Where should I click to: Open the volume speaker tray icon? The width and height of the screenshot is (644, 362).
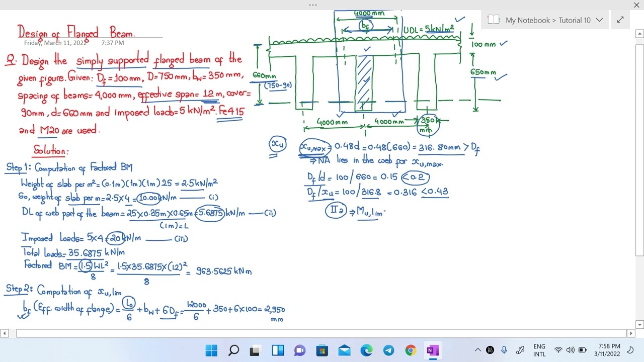point(570,350)
